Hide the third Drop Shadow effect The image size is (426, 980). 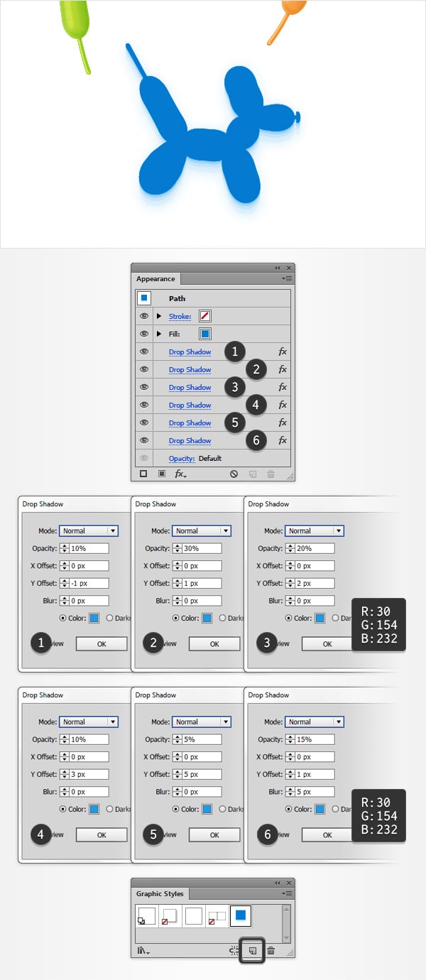point(144,387)
